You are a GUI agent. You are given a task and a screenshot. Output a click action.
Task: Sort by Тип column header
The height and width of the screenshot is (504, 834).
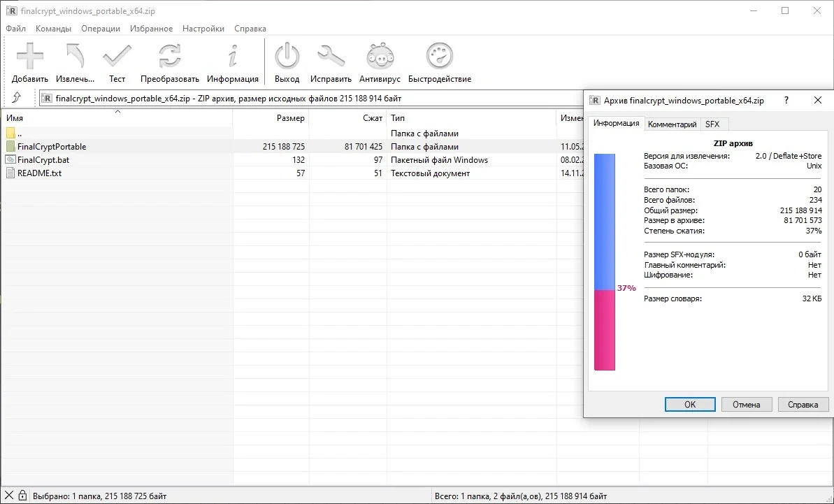coord(471,118)
